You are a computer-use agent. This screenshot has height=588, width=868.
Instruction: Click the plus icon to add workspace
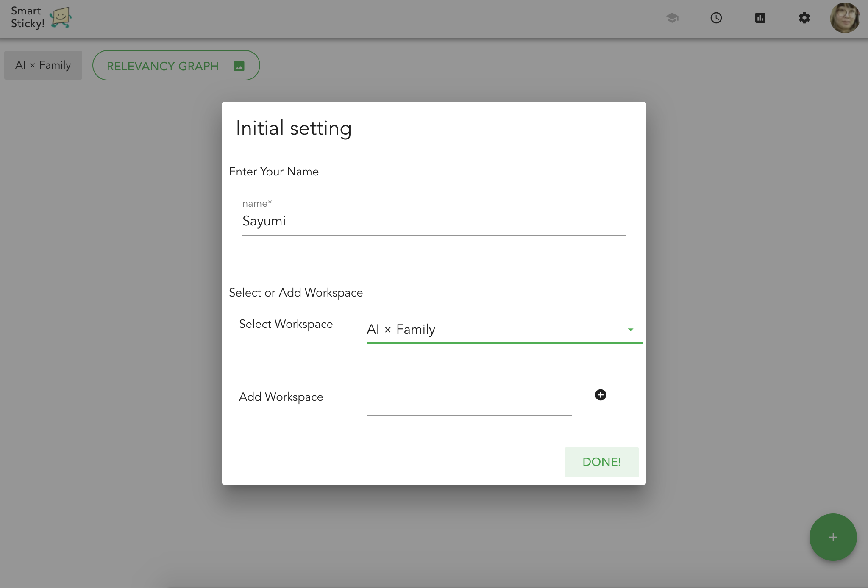pyautogui.click(x=600, y=395)
